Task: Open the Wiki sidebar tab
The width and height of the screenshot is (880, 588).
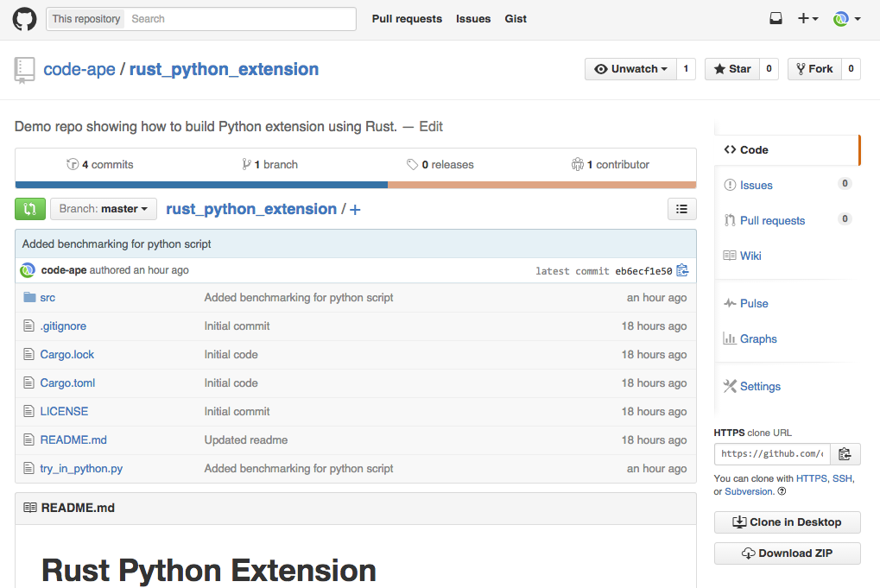Action: [x=750, y=256]
